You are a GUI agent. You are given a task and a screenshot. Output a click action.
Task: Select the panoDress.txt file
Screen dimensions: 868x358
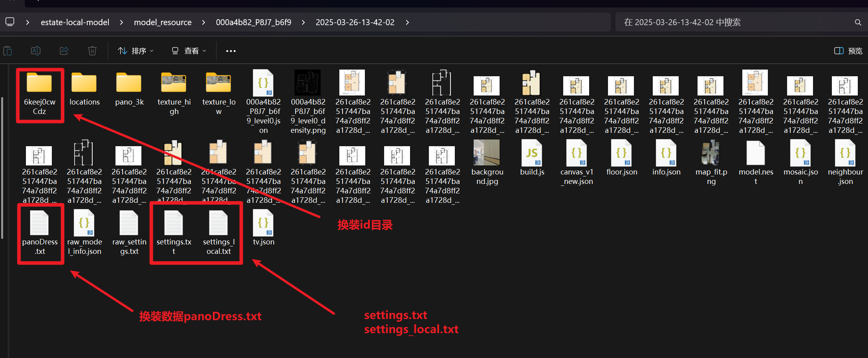[x=40, y=233]
